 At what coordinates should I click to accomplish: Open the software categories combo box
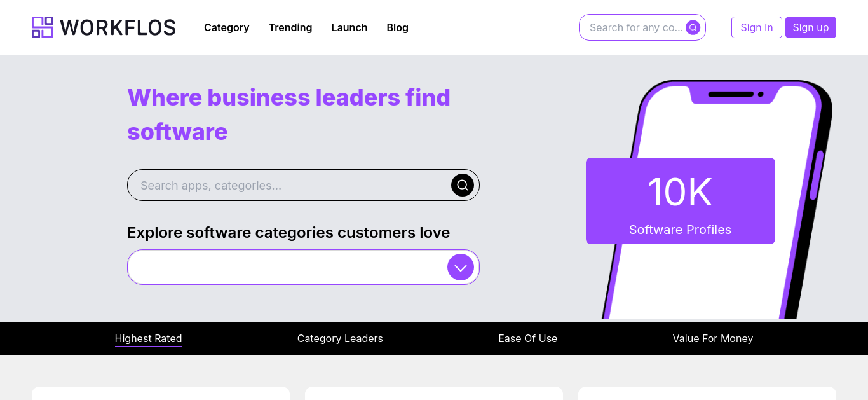click(x=303, y=267)
